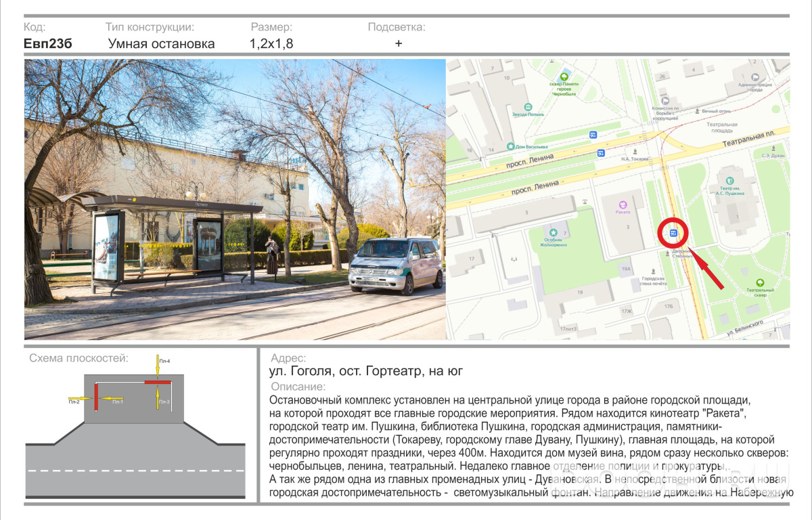Click the address ул. Гоголя, ост. Гортеатр, на юг
Image resolution: width=812 pixels, height=520 pixels.
[x=365, y=371]
